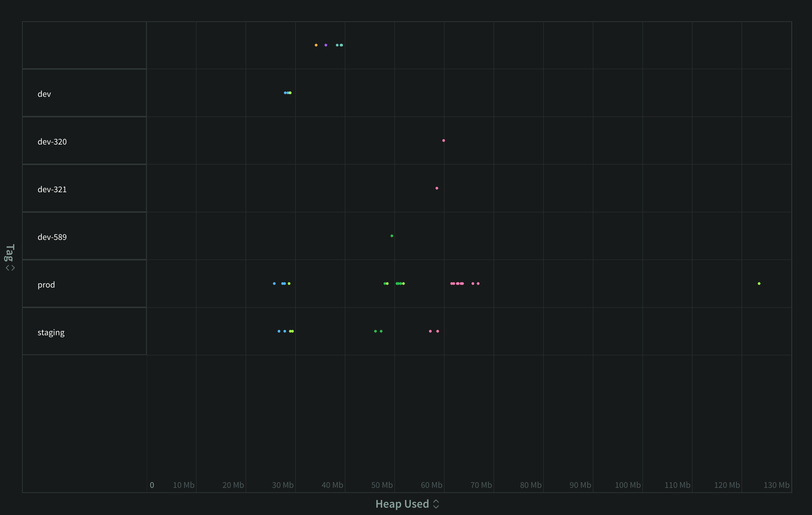
Task: Click the rightmost pink point in staging row
Action: pyautogui.click(x=438, y=331)
